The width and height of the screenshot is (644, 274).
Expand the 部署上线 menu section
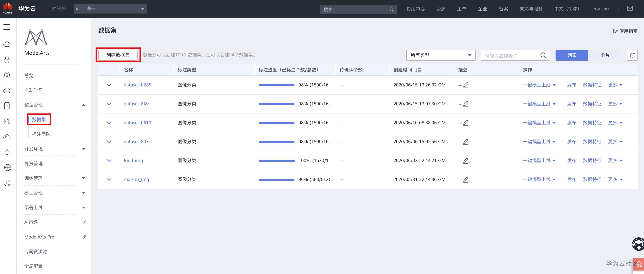click(84, 207)
